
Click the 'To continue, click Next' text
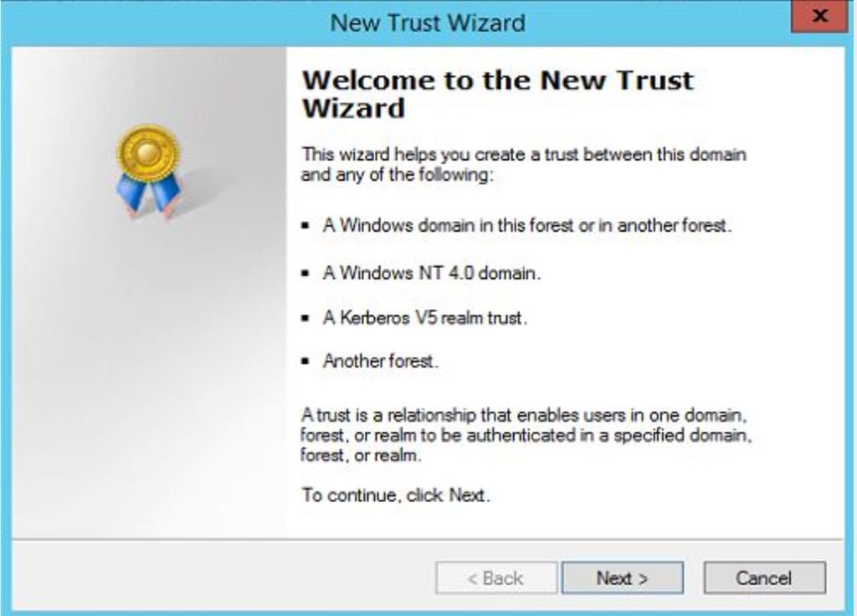pos(396,495)
